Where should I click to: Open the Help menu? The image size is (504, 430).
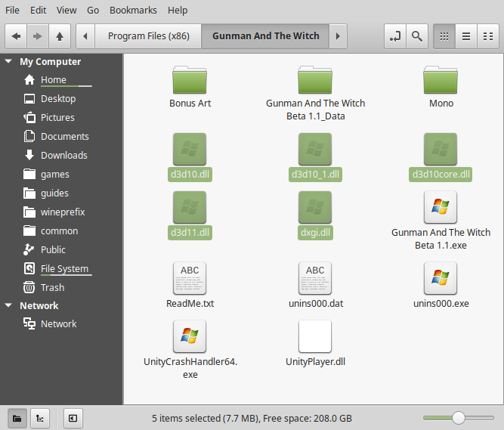[x=178, y=11]
